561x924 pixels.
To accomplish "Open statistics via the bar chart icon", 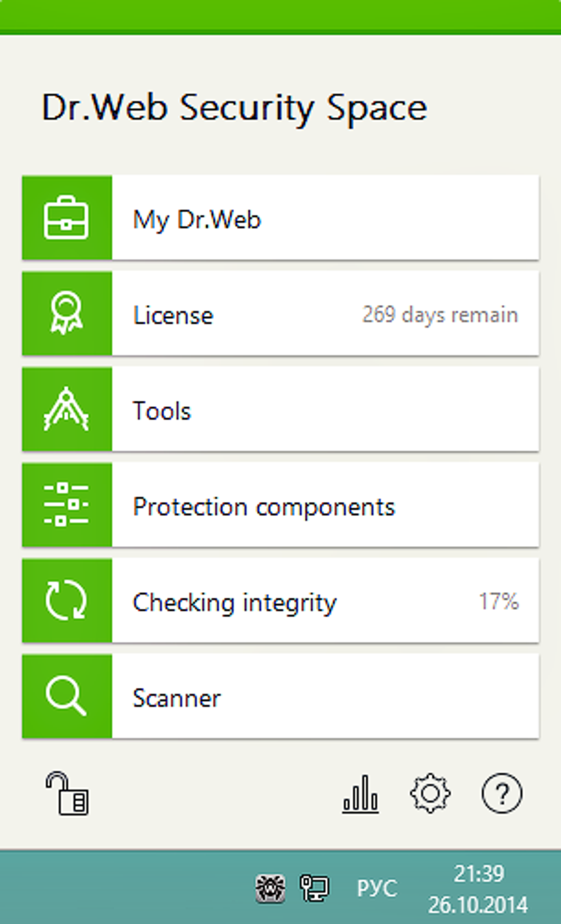I will [x=361, y=794].
